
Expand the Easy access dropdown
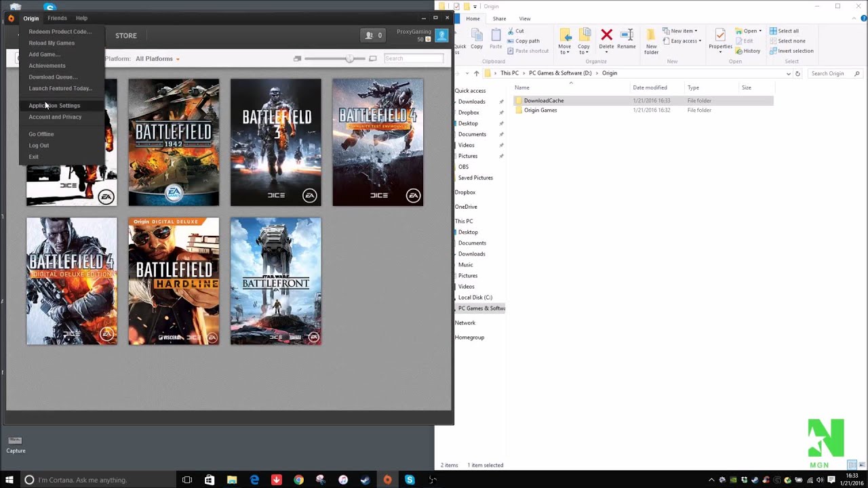682,41
